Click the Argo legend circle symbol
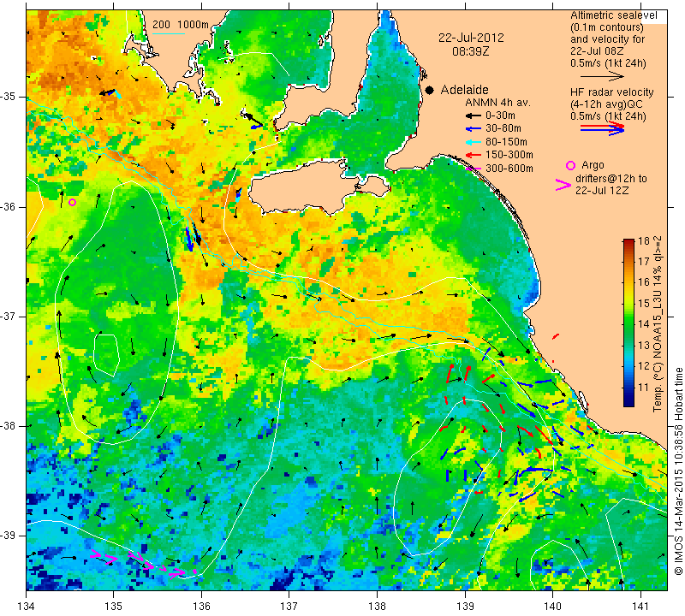The width and height of the screenshot is (685, 616). click(570, 165)
